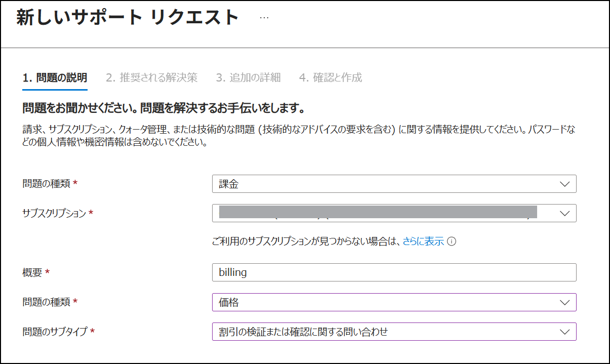The image size is (610, 364).
Task: Click the info icon next to さらに表示
Action: (x=452, y=241)
